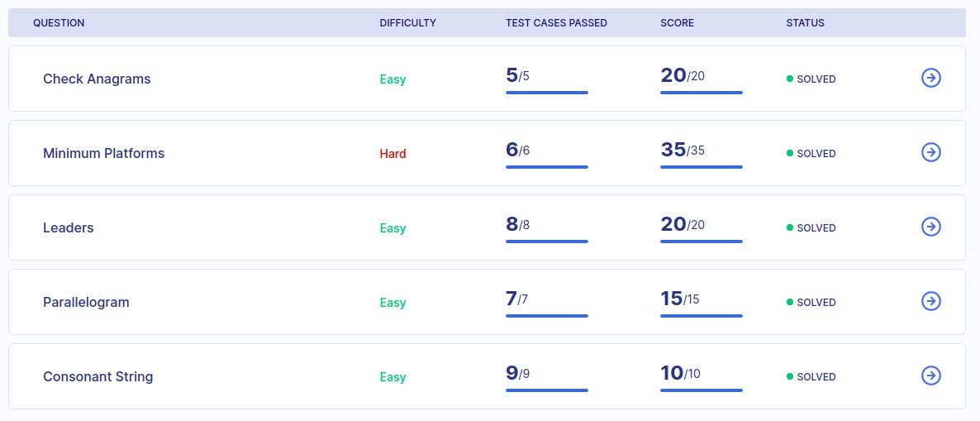Click the 9/9 test cases progress bar
The image size is (980, 421).
(x=547, y=390)
